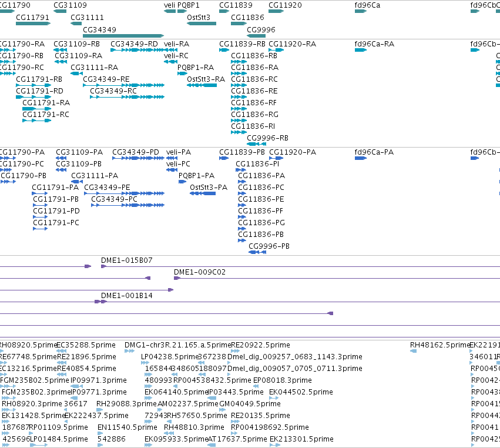Open the CG11836 gene label
This screenshot has width=500, height=448.
(x=247, y=18)
